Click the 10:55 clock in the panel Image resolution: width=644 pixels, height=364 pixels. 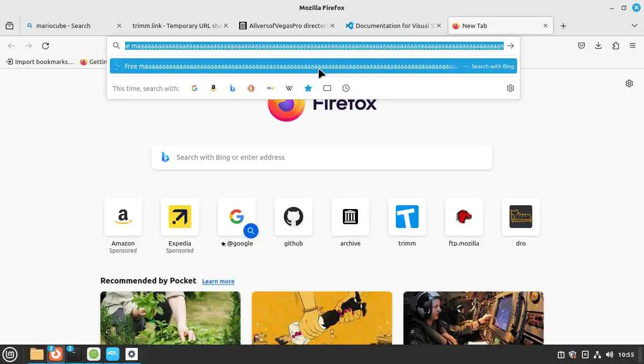(x=626, y=355)
